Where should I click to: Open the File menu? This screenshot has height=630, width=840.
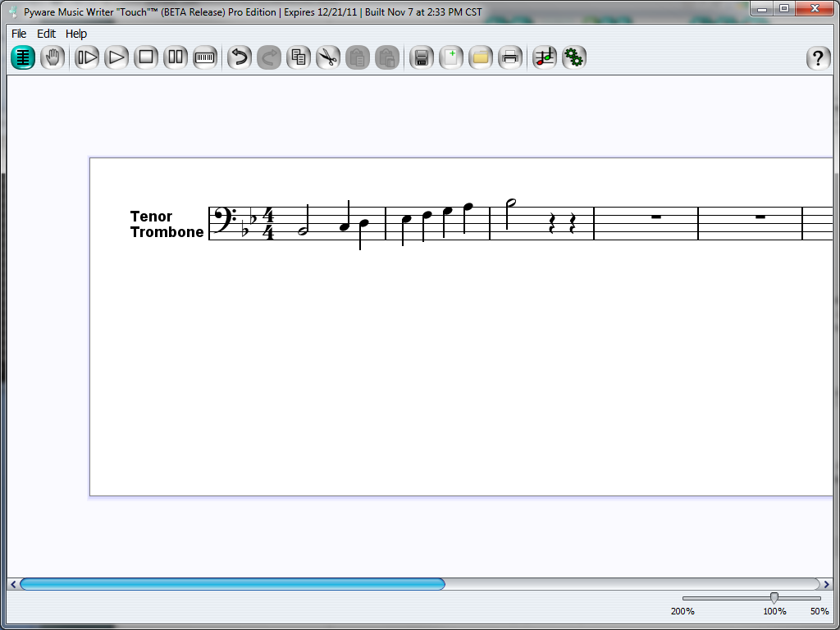[x=19, y=34]
